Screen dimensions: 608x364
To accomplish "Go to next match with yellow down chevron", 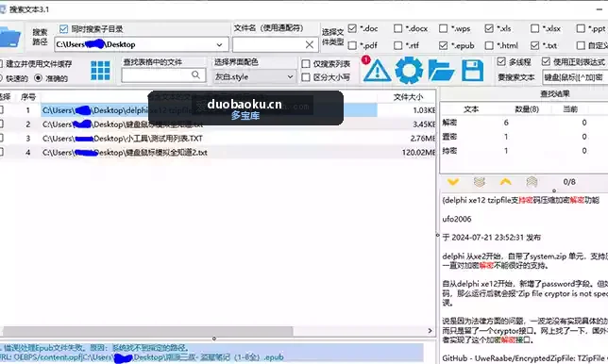I will (x=453, y=182).
